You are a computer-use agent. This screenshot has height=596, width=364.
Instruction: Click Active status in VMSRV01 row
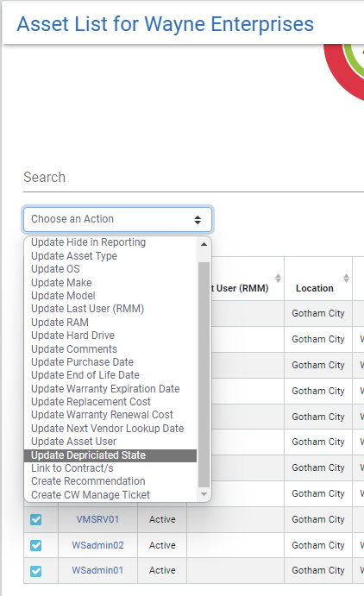coord(162,519)
